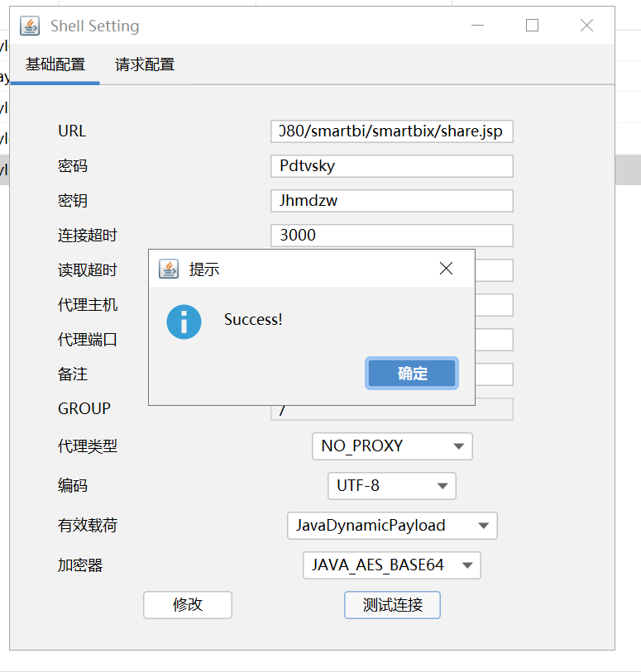This screenshot has height=672, width=641.
Task: Click the 加密器 label
Action: (80, 565)
